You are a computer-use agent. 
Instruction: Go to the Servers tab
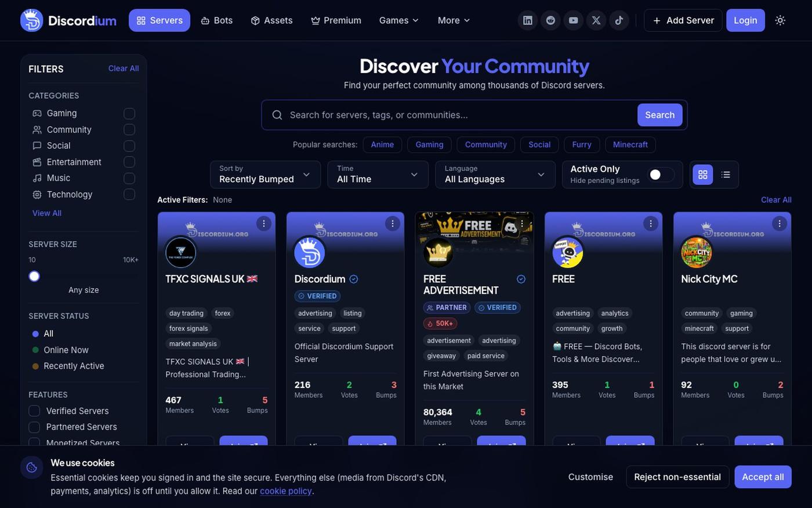pos(159,20)
